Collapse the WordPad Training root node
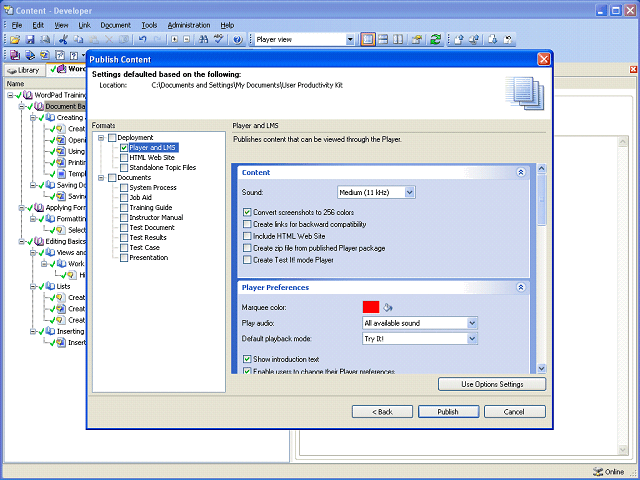Viewport: 640px width, 480px height. tap(10, 95)
